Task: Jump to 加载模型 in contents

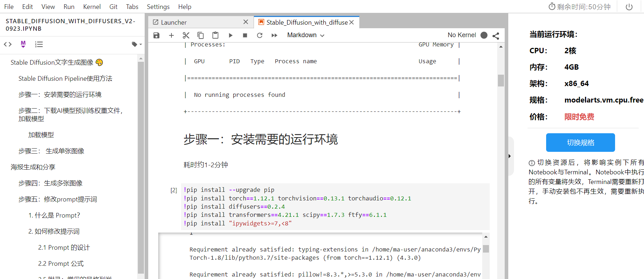Action: tap(41, 135)
